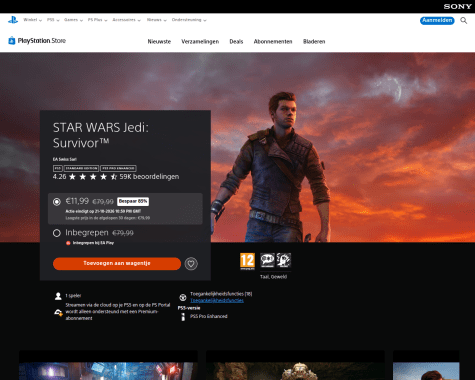Expand the Nieuws dropdown menu
This screenshot has width=475, height=380.
coord(156,20)
